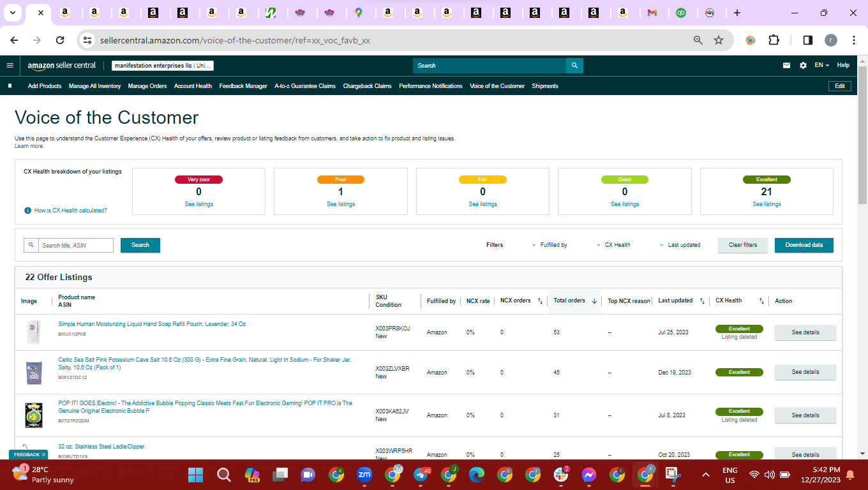Open the Windows Start menu
Image resolution: width=868 pixels, height=490 pixels.
point(195,475)
